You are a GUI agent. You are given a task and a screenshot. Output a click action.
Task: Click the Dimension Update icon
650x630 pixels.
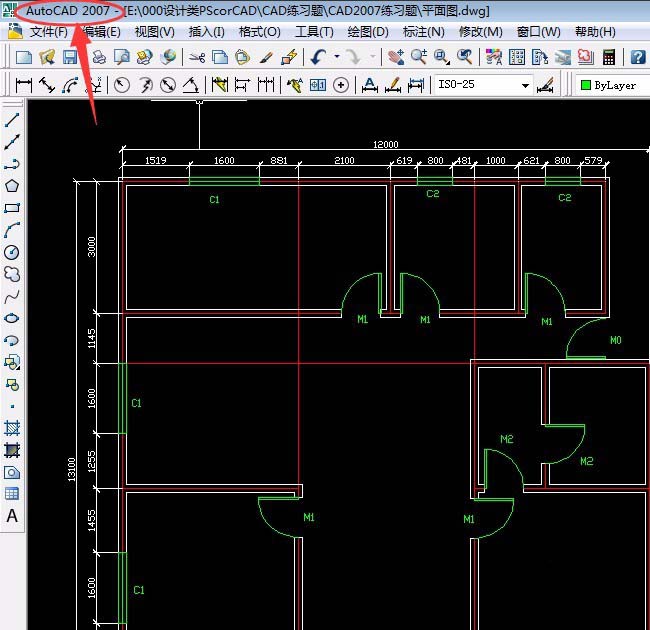click(x=415, y=85)
